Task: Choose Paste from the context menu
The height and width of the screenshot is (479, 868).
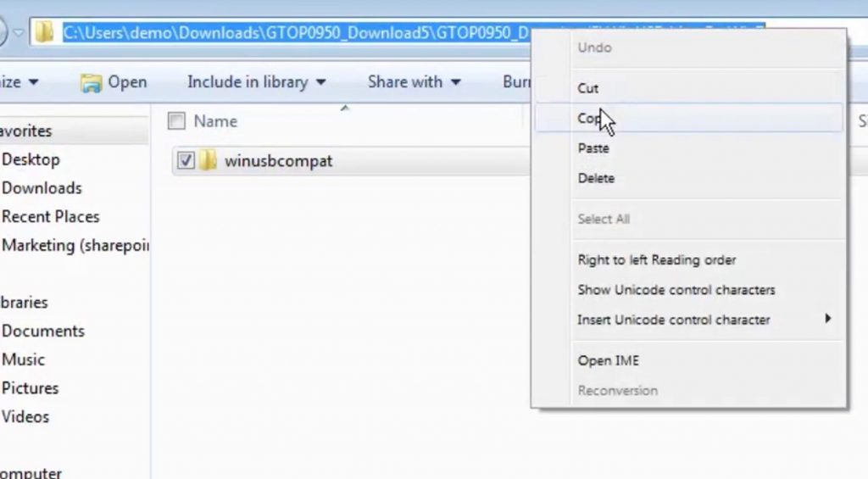Action: (593, 148)
